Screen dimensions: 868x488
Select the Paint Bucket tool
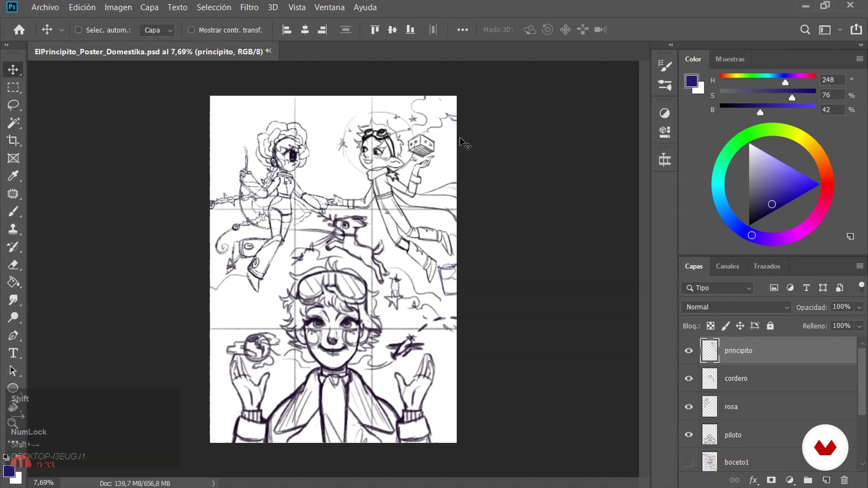point(13,282)
